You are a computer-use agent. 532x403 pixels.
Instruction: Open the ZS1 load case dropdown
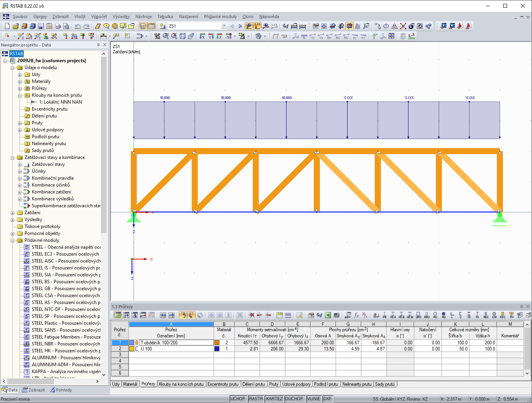[224, 26]
